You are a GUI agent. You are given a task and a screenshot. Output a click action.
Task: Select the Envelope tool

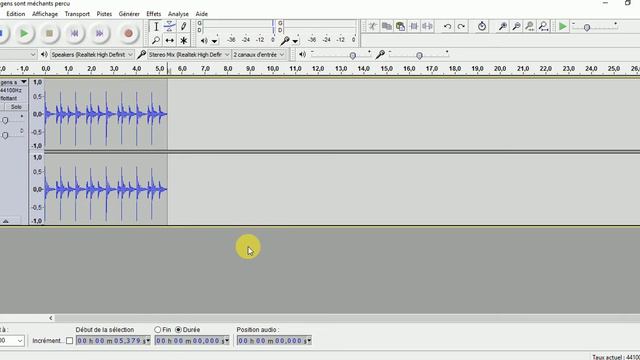pyautogui.click(x=169, y=27)
